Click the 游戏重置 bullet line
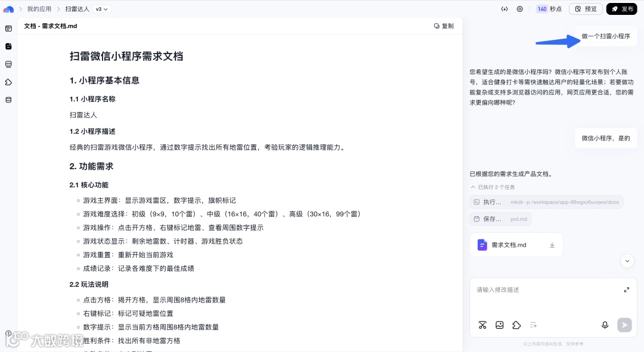 pyautogui.click(x=128, y=255)
